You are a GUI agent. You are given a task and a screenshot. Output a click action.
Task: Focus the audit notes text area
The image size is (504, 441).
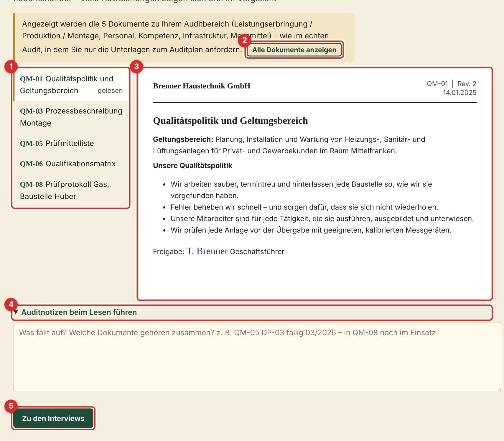[x=258, y=357]
